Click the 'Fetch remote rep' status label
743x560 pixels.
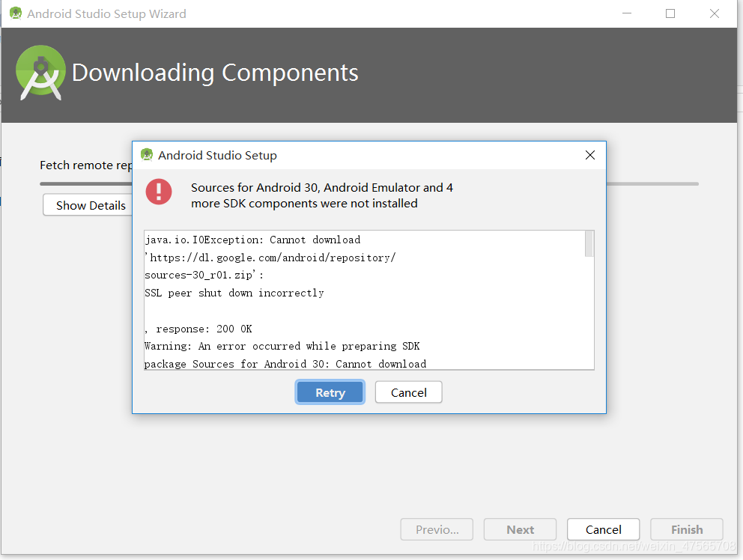86,165
